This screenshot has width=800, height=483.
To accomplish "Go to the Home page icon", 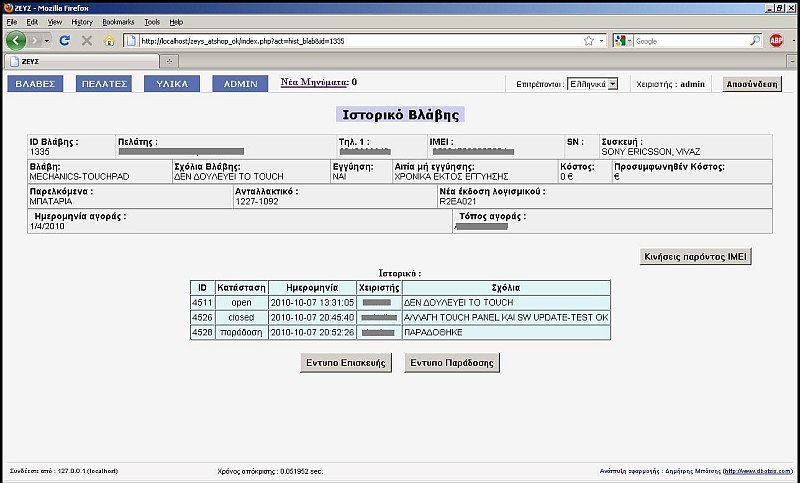I will pyautogui.click(x=109, y=41).
